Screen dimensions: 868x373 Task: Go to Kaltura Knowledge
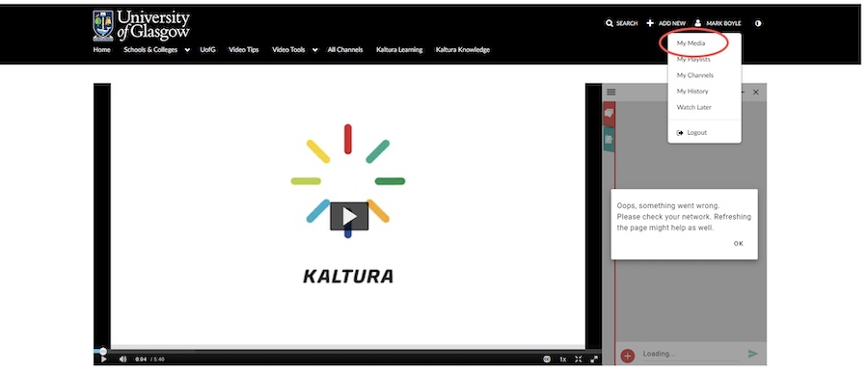(x=462, y=50)
